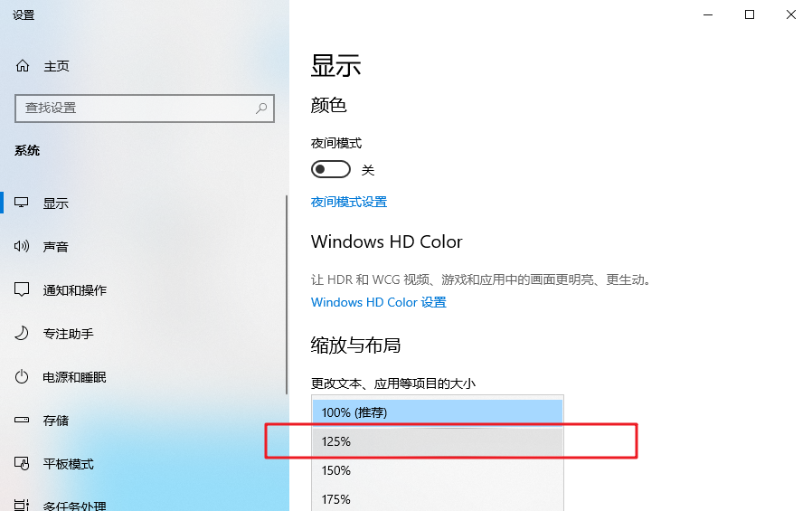Open Tablet Mode (平板模式) icon
The width and height of the screenshot is (812, 511).
pyautogui.click(x=23, y=464)
